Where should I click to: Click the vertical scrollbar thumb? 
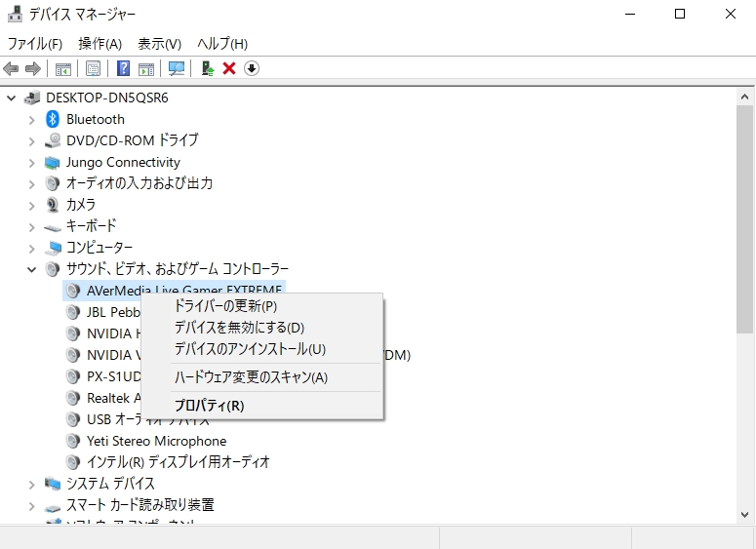tap(744, 219)
